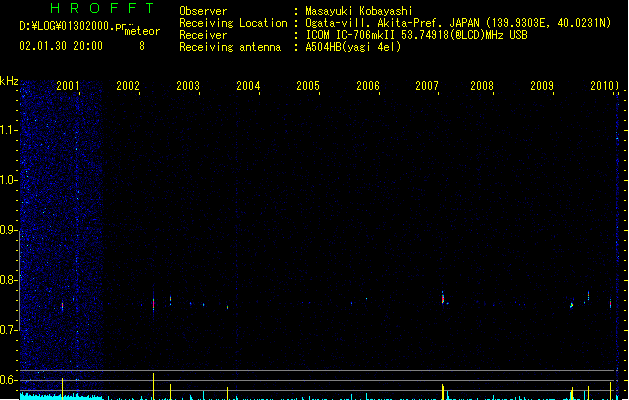Click the meteor count label
Viewport: 629px width, 400px height.
click(142, 31)
